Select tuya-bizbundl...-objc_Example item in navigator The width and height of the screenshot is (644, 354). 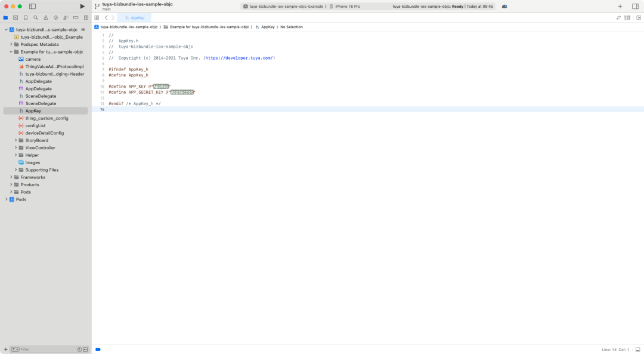click(x=48, y=37)
